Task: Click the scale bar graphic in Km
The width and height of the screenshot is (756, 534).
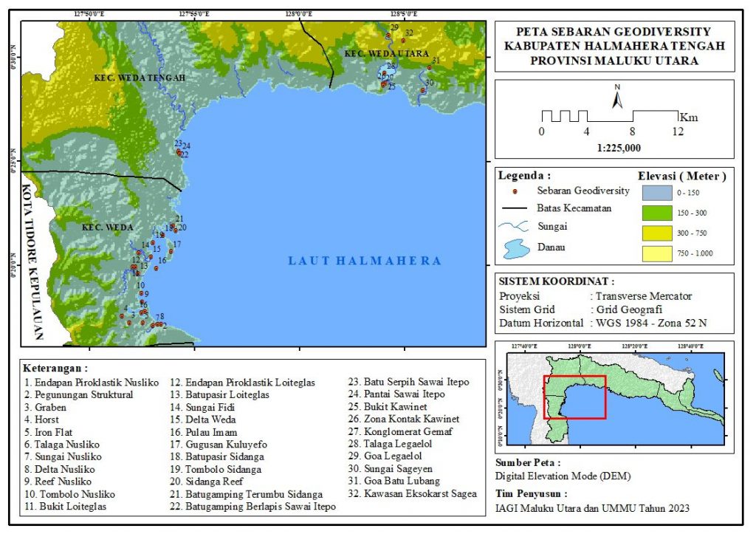Action: 610,117
